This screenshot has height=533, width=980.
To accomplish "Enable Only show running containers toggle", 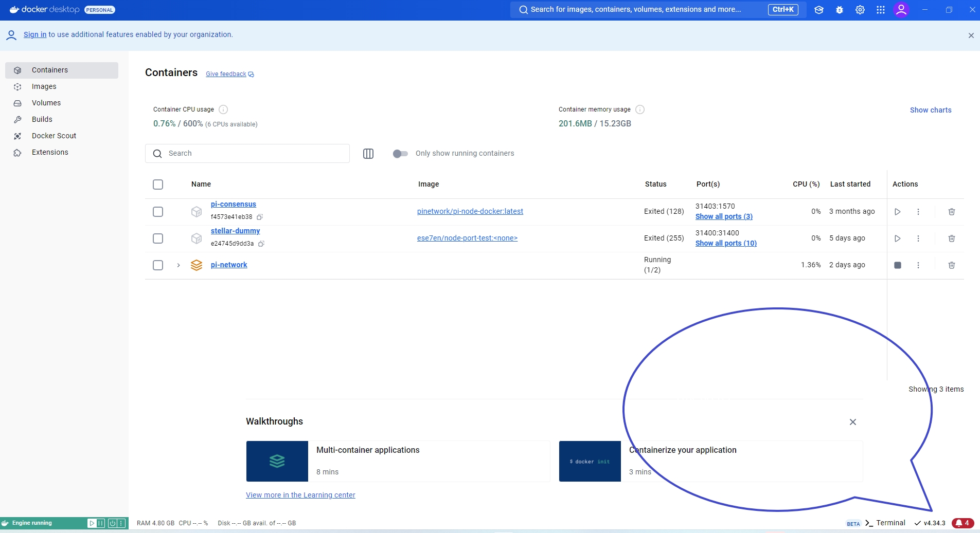I will click(x=400, y=154).
